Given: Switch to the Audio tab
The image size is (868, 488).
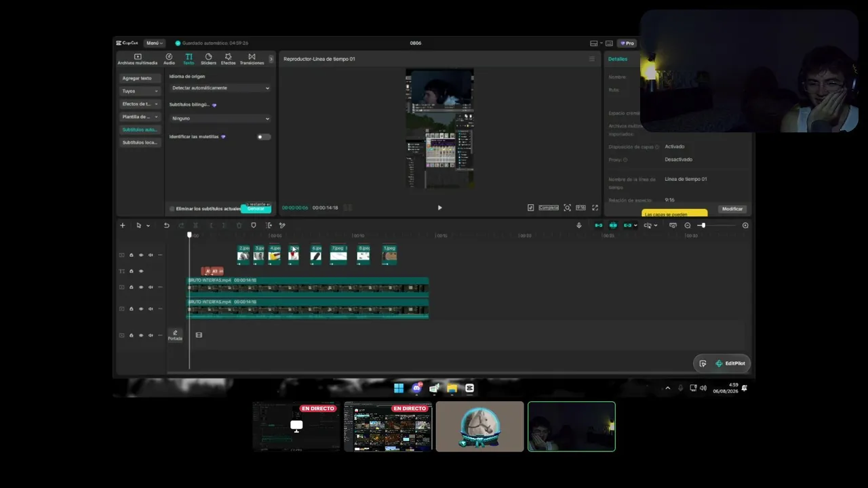Looking at the screenshot, I should (169, 59).
